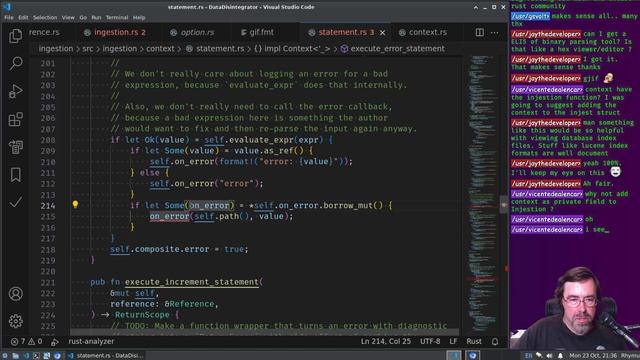The width and height of the screenshot is (640, 360).
Task: Open the remote/testing panel icon below Extensions
Action: click(16, 147)
